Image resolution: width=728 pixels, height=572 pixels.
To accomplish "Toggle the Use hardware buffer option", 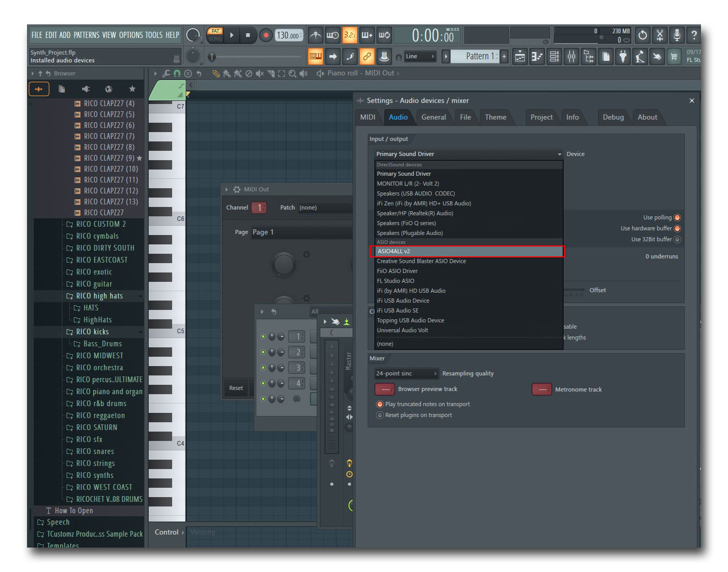I will (677, 229).
